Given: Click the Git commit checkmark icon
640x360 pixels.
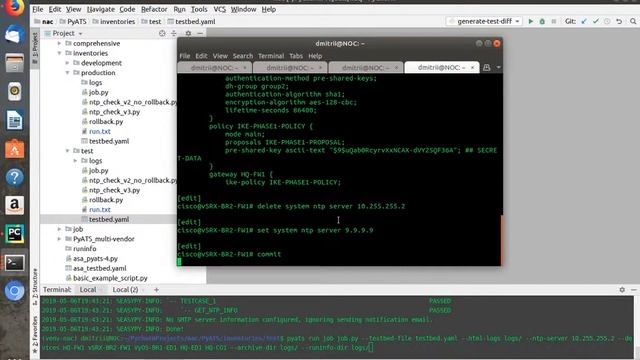Looking at the screenshot, I should coord(596,21).
